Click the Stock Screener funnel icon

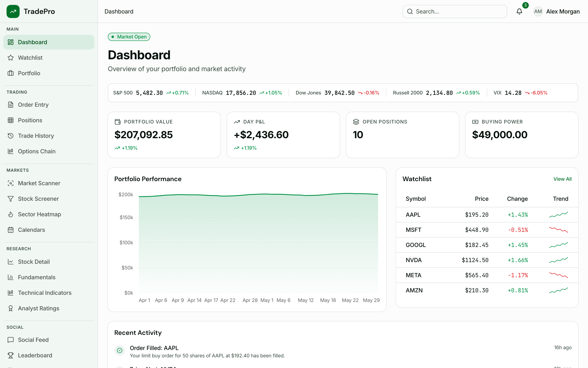tap(10, 199)
